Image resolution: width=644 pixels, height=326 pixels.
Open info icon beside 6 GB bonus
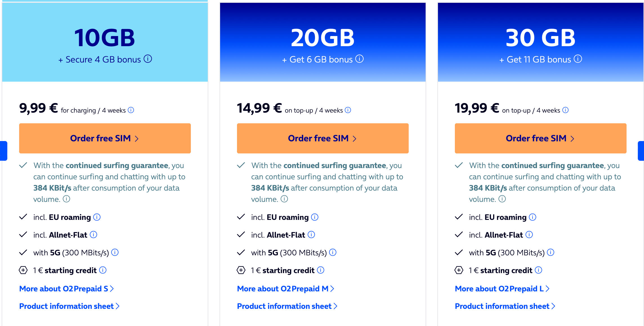[x=359, y=59]
